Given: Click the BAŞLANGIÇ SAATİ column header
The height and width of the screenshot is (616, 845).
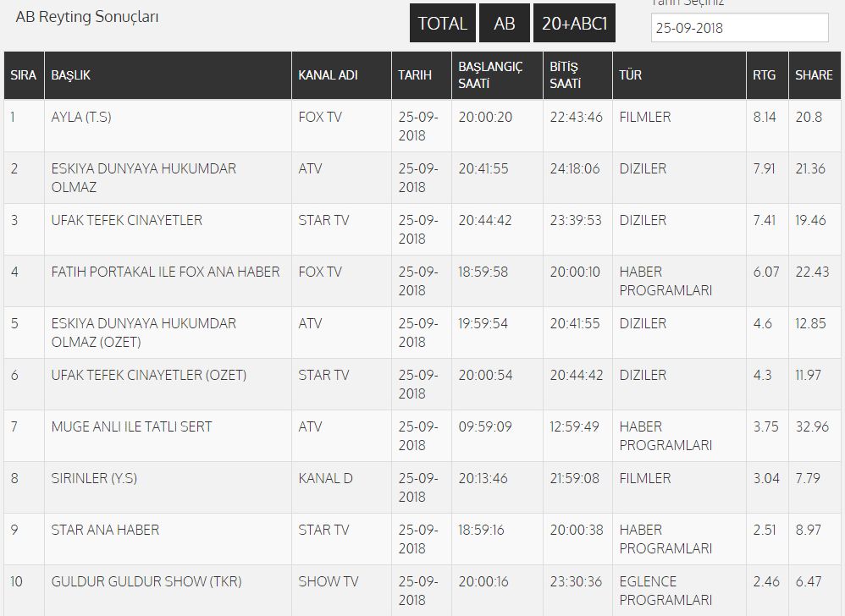Looking at the screenshot, I should pyautogui.click(x=490, y=74).
